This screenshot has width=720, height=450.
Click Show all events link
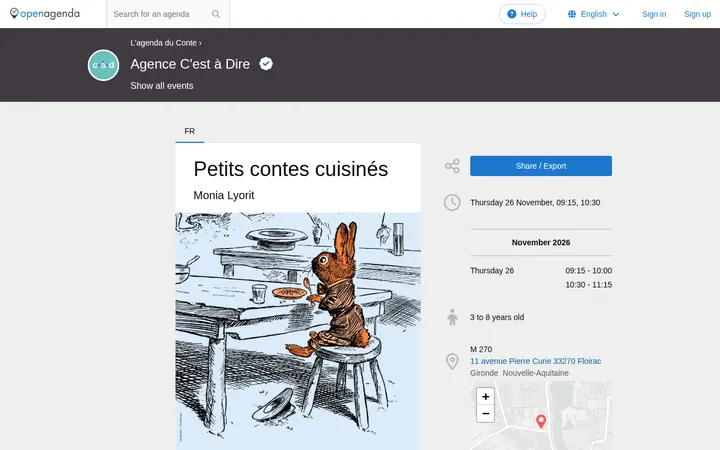pyautogui.click(x=162, y=86)
